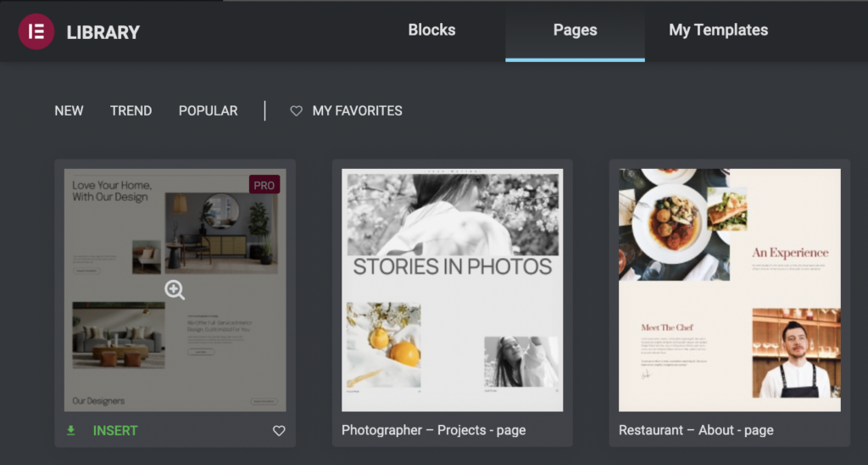The image size is (868, 465).
Task: Click the PRO badge on home design template
Action: pos(264,185)
